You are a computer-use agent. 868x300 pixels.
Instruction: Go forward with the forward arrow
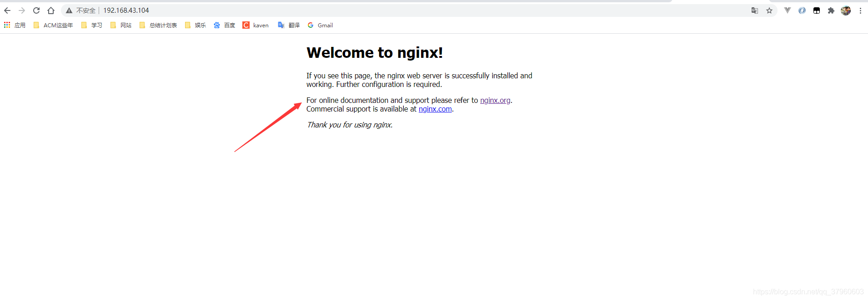[x=22, y=10]
